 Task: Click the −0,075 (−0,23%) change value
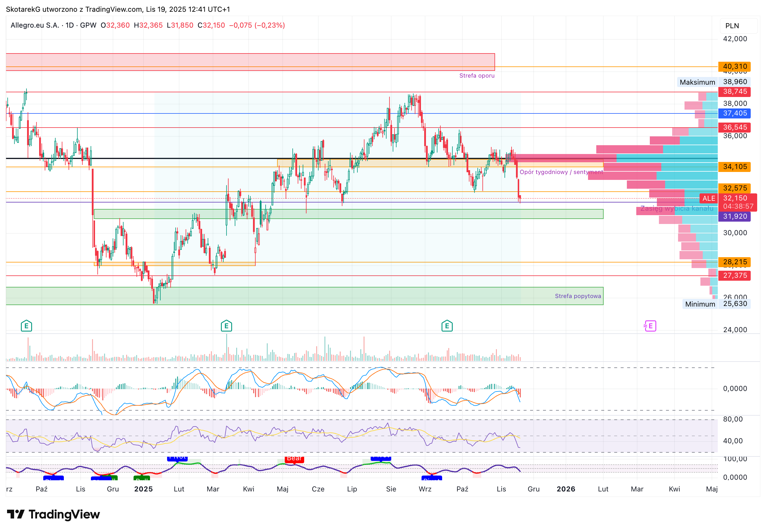257,25
